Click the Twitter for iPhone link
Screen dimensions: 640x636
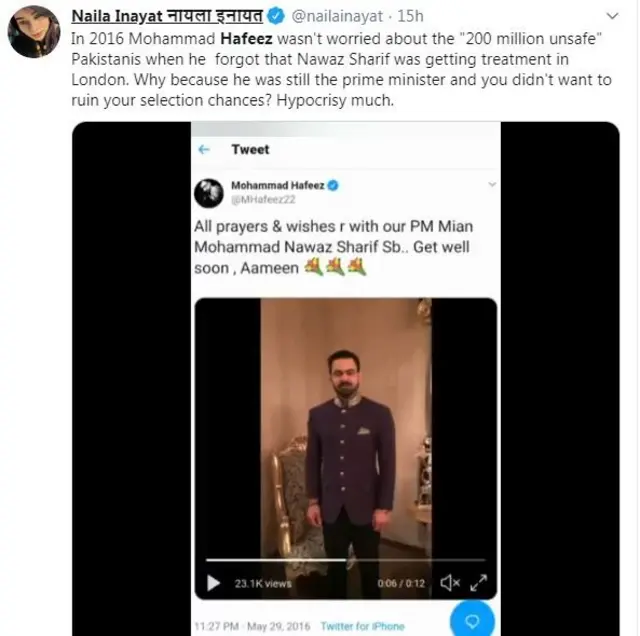coord(362,626)
